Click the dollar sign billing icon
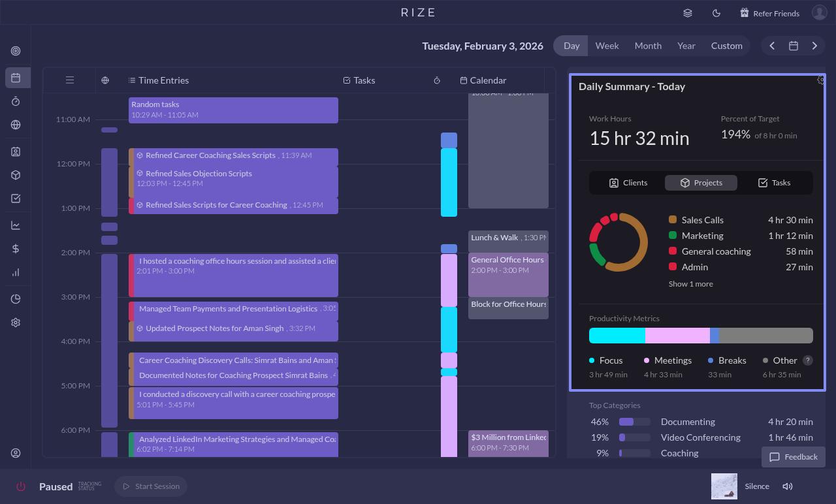 click(16, 249)
